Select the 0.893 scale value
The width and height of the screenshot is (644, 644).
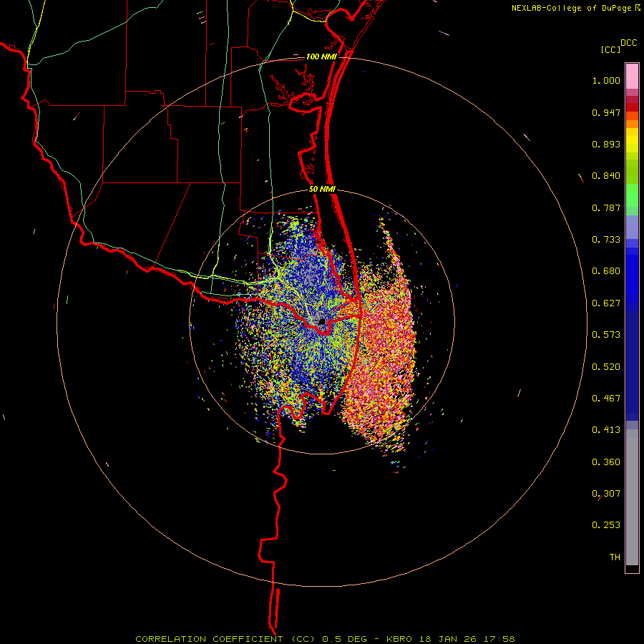pyautogui.click(x=606, y=144)
